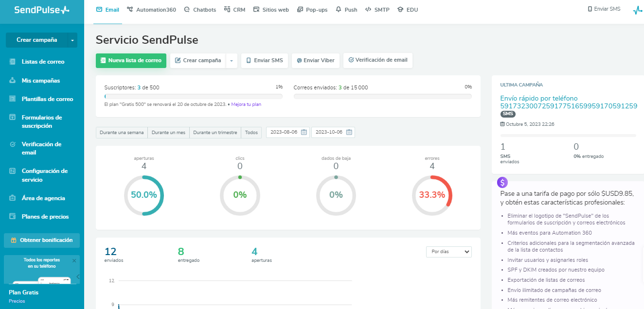
Task: Select the Pop-ups tab
Action: pos(312,9)
